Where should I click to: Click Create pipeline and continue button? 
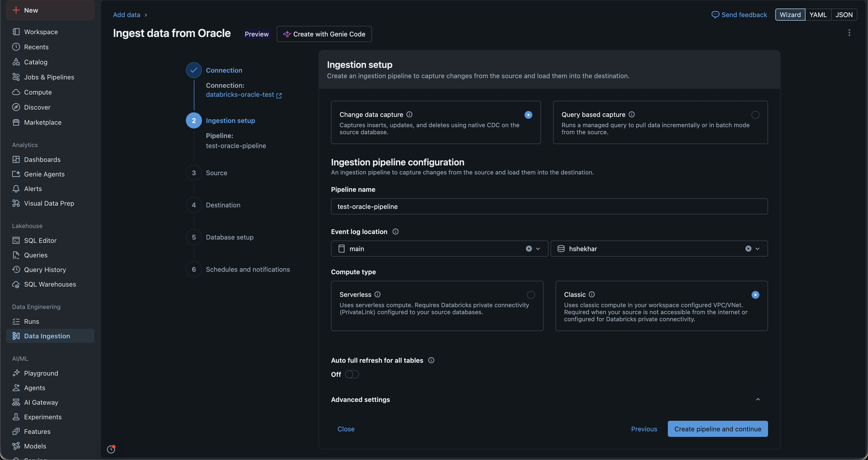click(x=717, y=429)
